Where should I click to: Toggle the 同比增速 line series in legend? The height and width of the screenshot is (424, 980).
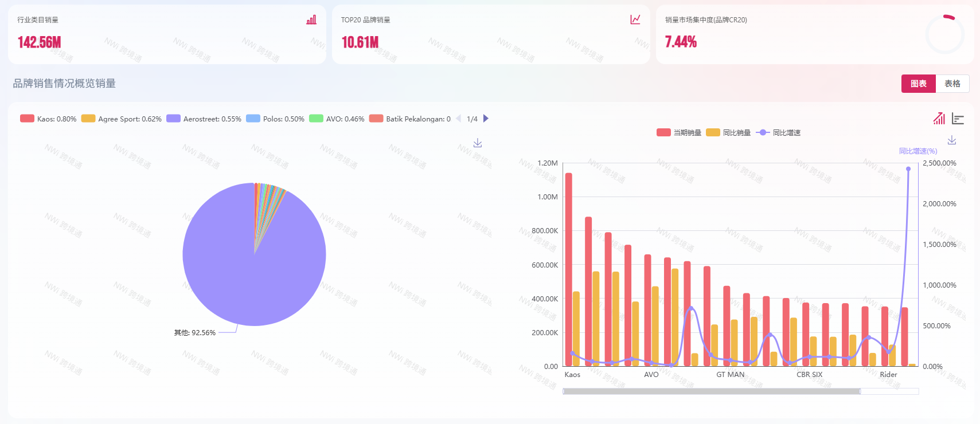[x=778, y=132]
